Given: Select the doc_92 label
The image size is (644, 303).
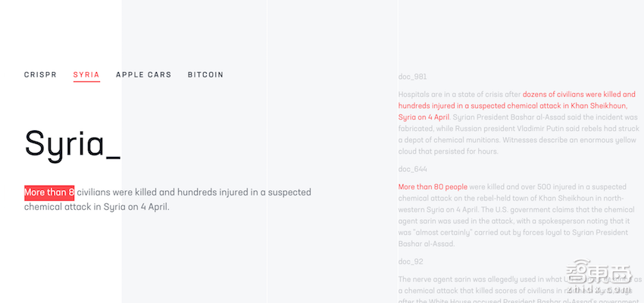Looking at the screenshot, I should [410, 261].
